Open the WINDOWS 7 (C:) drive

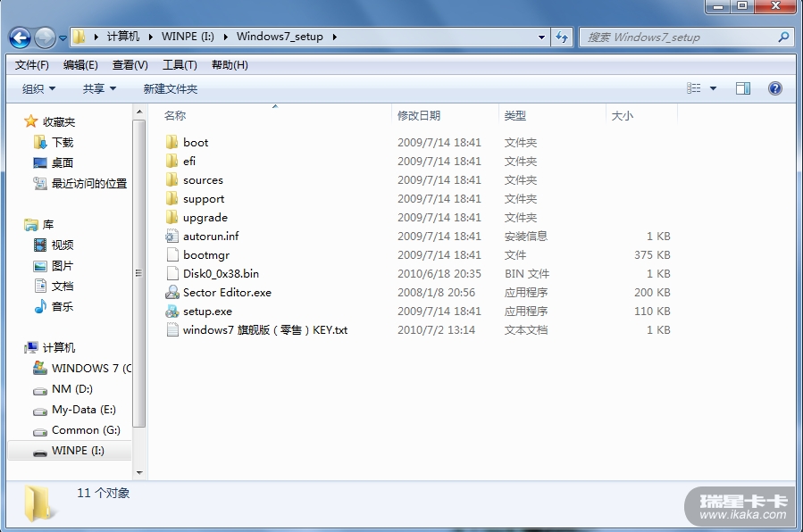coord(92,369)
